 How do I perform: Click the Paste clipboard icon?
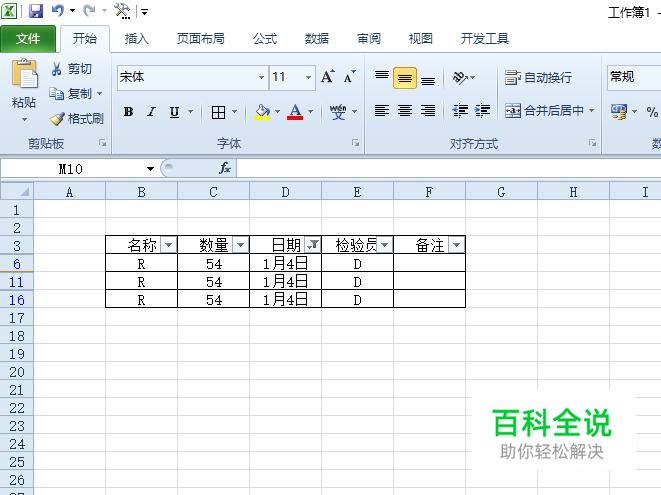24,74
